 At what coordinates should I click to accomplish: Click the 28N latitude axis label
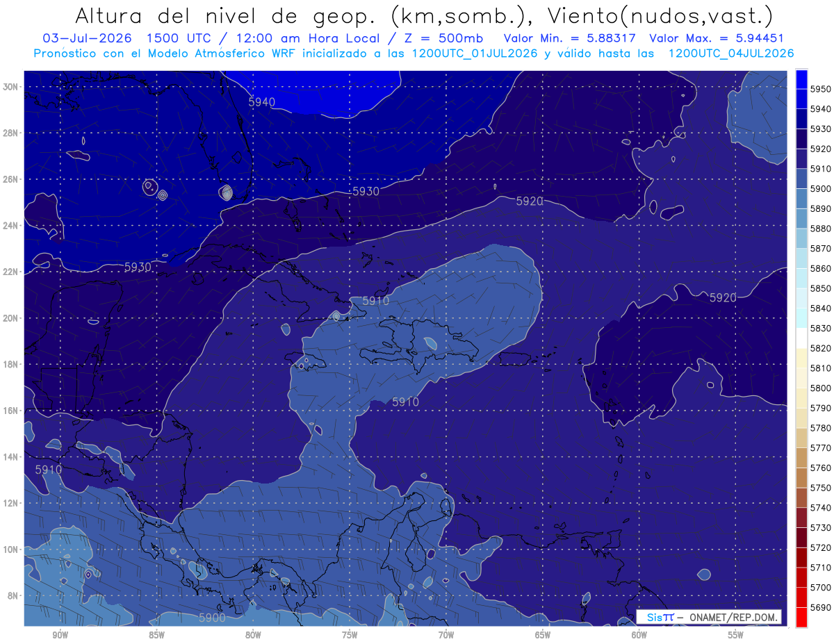(11, 133)
